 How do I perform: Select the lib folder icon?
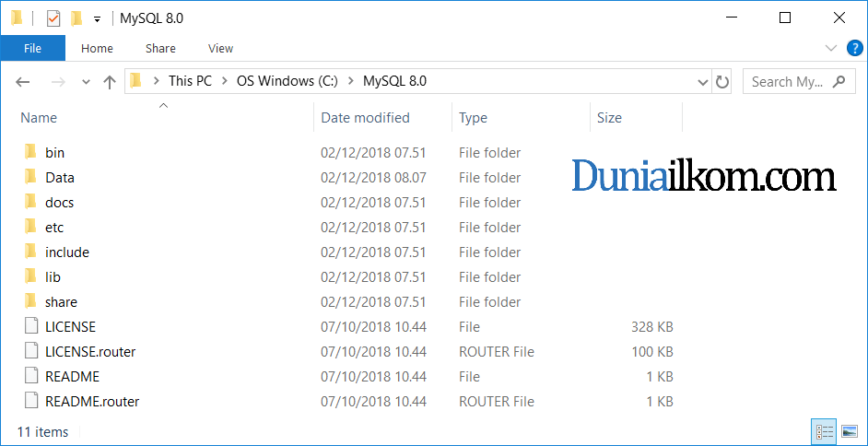[30, 276]
